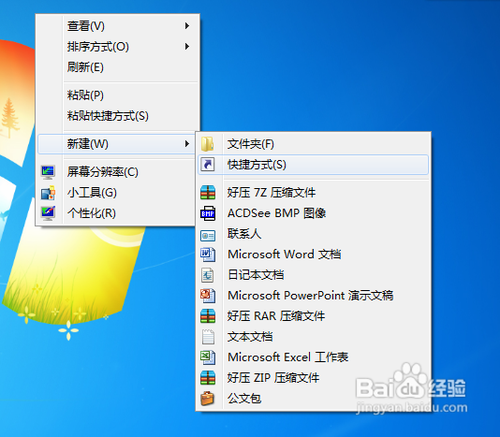This screenshot has width=500, height=437.
Task: Click the ACDSee BMP image icon
Action: click(208, 213)
